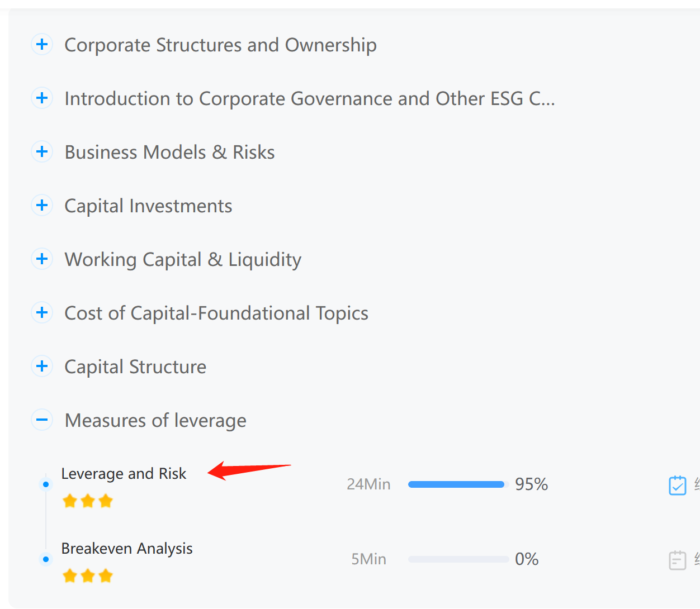The image size is (700, 609).
Task: Click Leverage and Risk blue progress bar
Action: tap(456, 484)
